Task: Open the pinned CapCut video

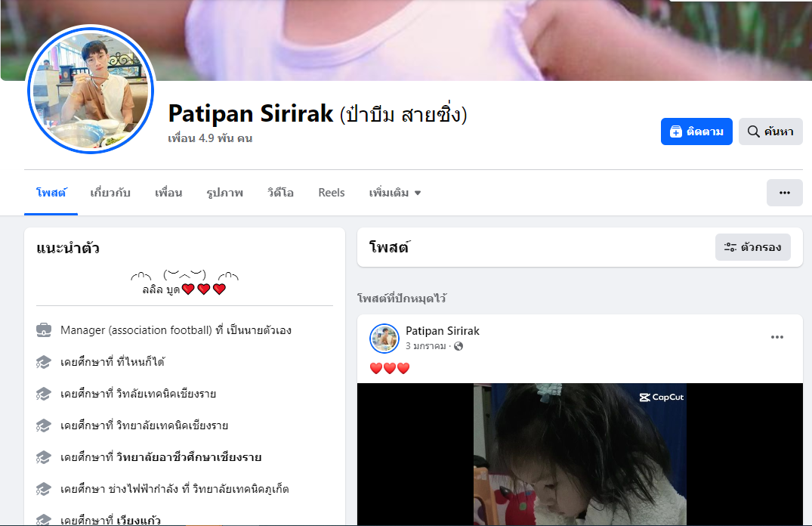Action: point(579,454)
